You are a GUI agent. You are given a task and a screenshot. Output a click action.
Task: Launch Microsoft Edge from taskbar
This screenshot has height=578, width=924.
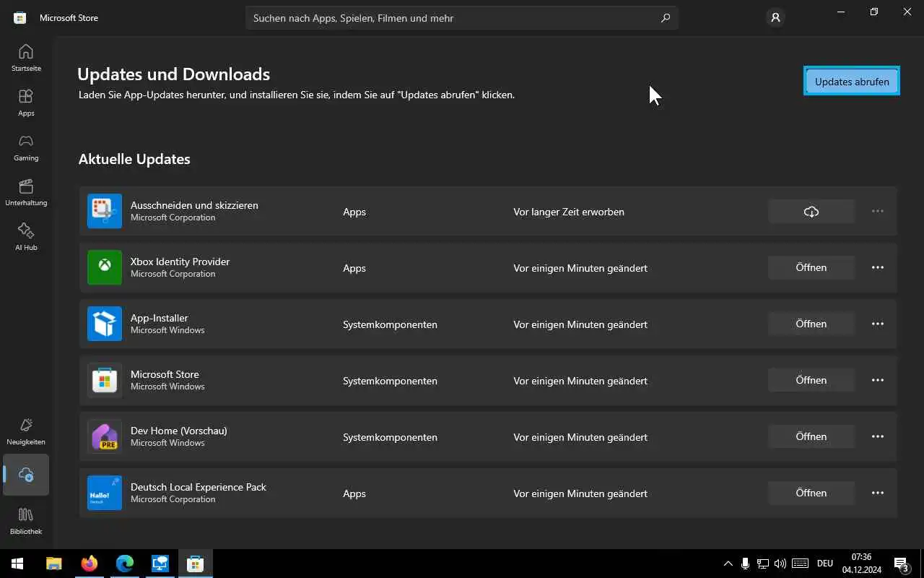[125, 564]
